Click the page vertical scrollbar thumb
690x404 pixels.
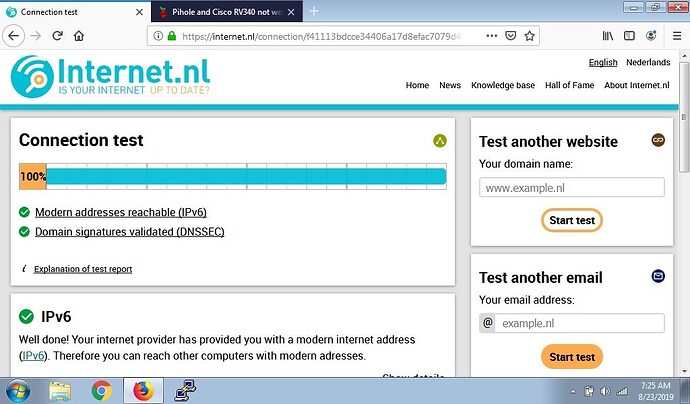coord(683,117)
